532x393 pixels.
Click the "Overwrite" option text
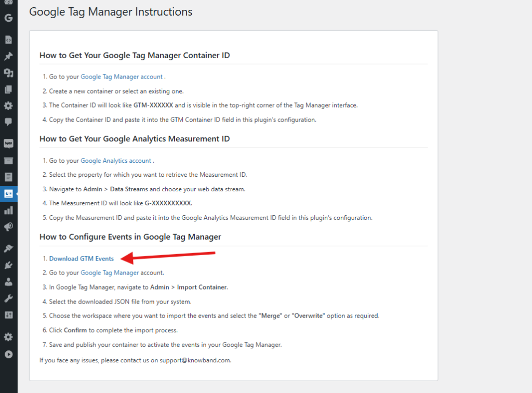pos(308,316)
